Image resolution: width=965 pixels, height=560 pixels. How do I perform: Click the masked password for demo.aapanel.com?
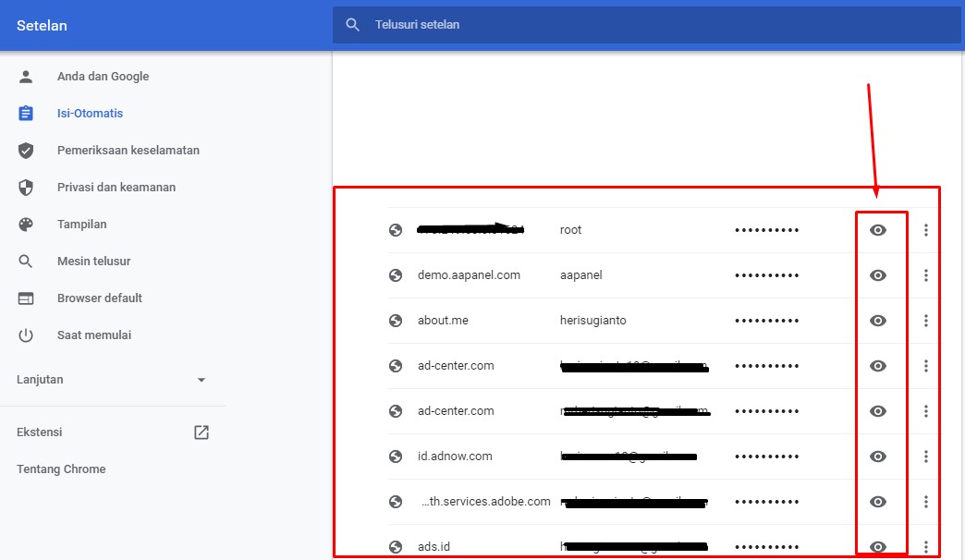pyautogui.click(x=767, y=275)
